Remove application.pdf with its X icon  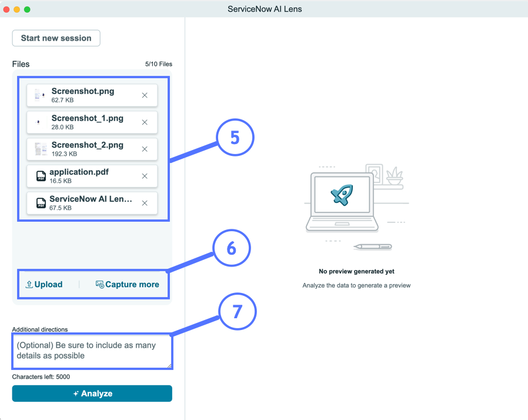[145, 176]
